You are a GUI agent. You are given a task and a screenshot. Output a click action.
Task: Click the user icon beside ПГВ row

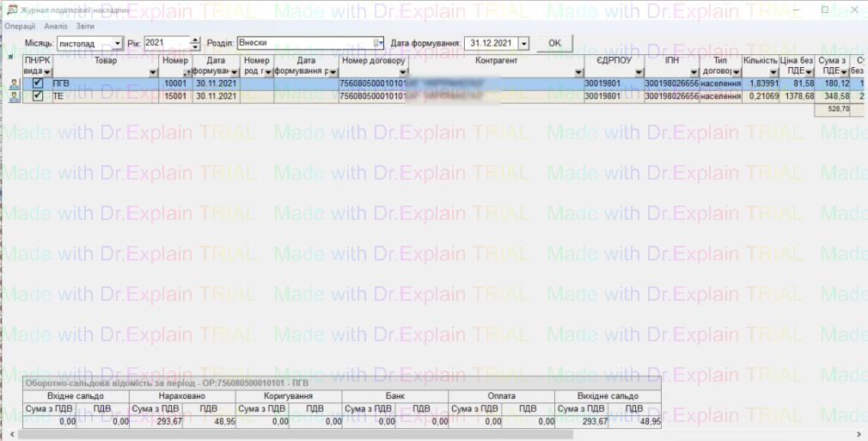pos(13,84)
